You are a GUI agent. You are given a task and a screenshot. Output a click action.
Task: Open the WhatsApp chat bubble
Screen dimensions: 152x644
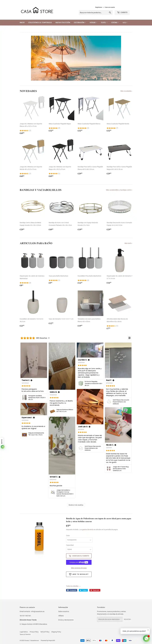point(146,638)
